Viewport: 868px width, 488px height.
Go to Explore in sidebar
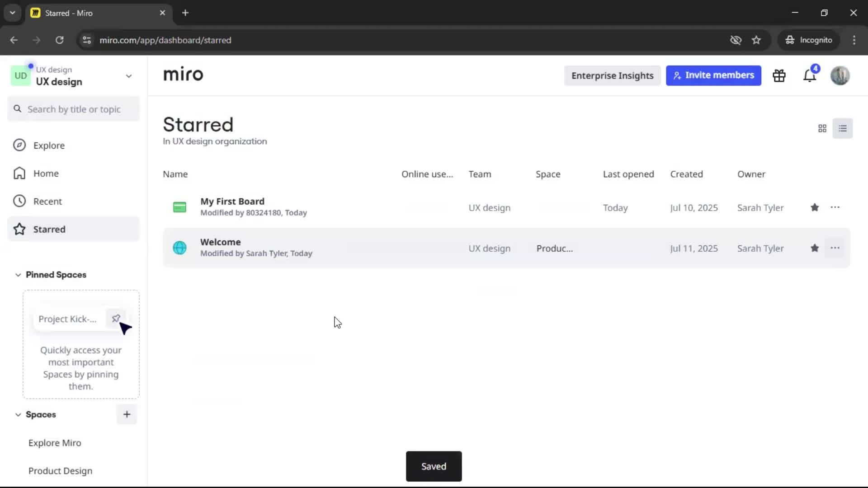click(74, 145)
